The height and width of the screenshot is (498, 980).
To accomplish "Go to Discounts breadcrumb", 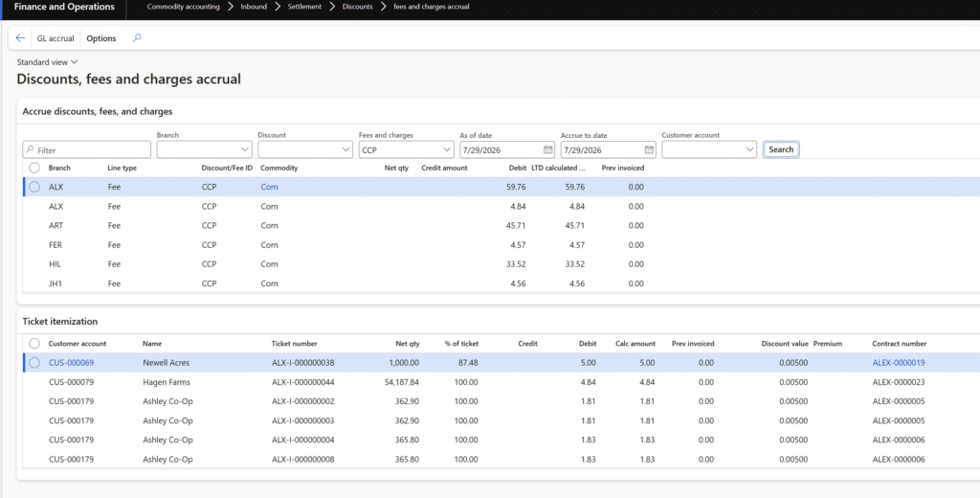I will pyautogui.click(x=358, y=7).
